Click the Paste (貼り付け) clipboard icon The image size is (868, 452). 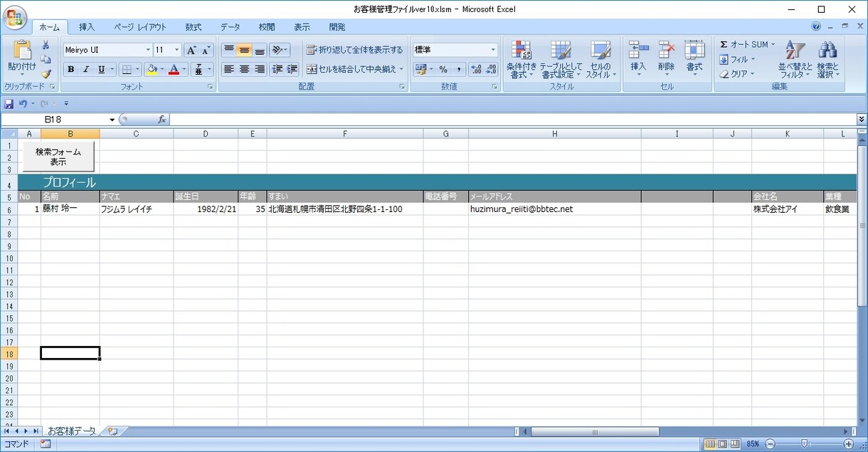pyautogui.click(x=22, y=50)
